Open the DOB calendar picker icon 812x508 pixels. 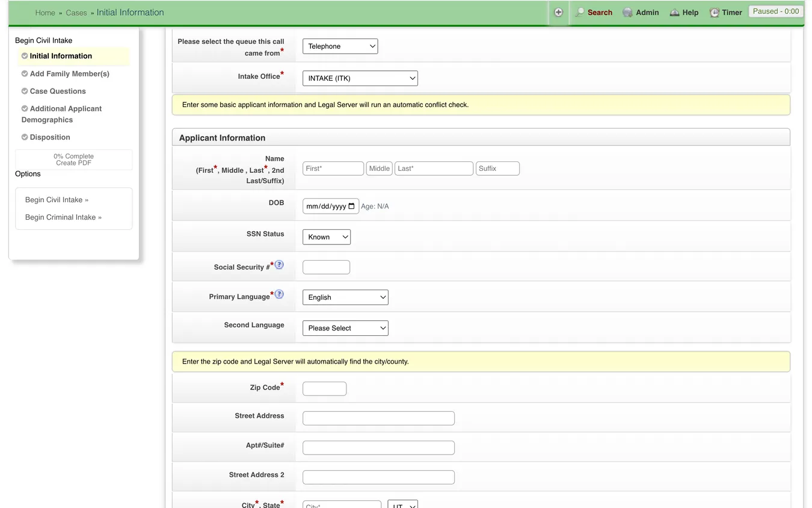[352, 206]
